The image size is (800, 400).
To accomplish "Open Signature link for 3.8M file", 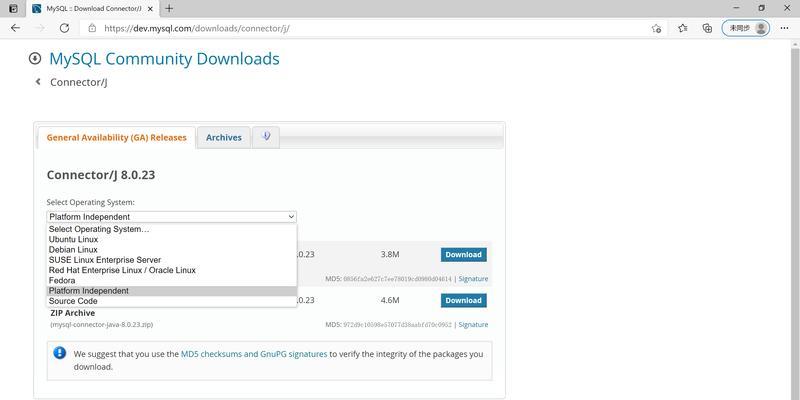I will coord(473,279).
